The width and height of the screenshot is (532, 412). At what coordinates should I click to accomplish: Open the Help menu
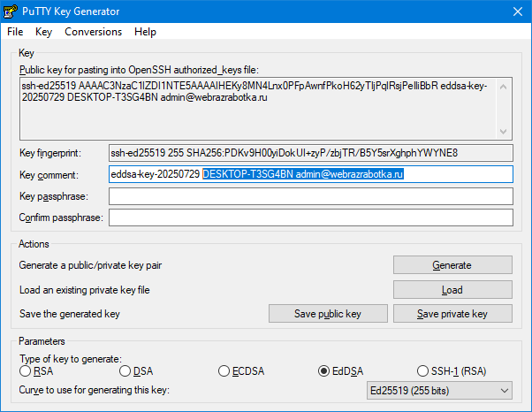coord(145,32)
